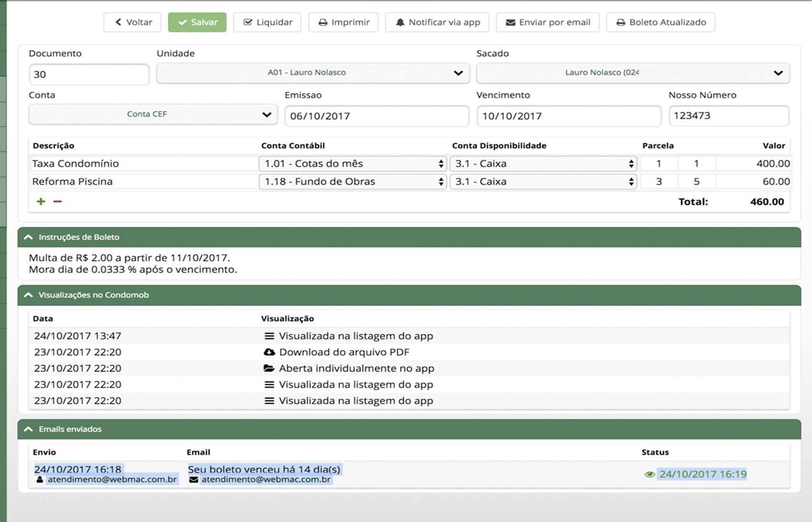The width and height of the screenshot is (812, 522).
Task: Open the Sacado dropdown
Action: [632, 73]
